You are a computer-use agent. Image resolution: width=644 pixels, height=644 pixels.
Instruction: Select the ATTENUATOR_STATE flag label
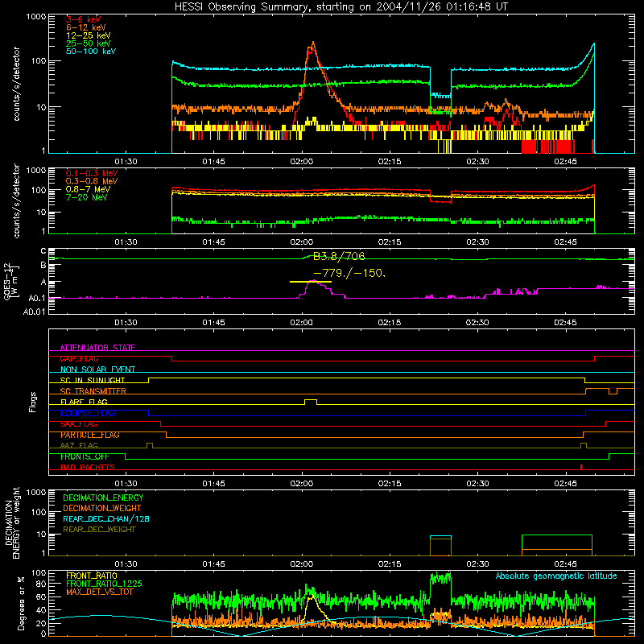click(x=97, y=348)
